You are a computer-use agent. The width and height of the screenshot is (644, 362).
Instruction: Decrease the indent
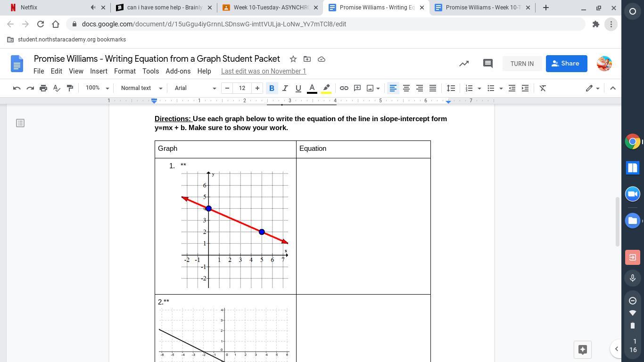[512, 88]
